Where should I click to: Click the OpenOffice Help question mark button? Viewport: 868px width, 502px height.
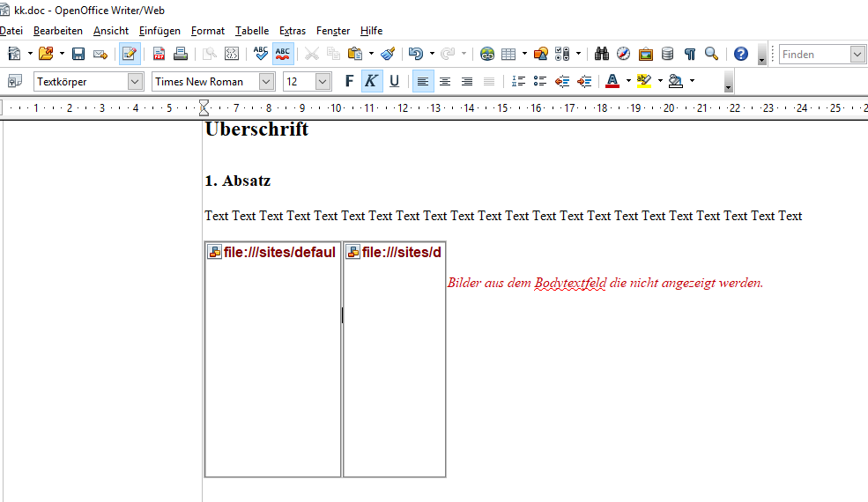741,54
